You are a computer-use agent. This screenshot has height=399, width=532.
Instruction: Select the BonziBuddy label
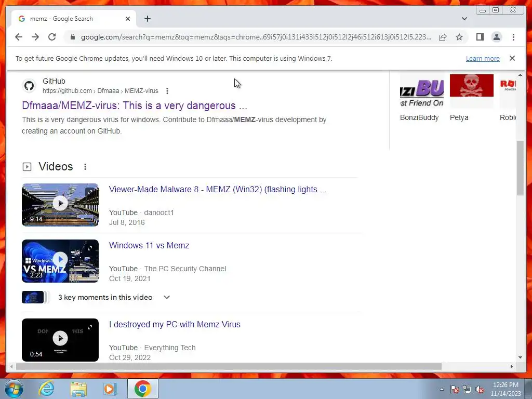coord(419,117)
